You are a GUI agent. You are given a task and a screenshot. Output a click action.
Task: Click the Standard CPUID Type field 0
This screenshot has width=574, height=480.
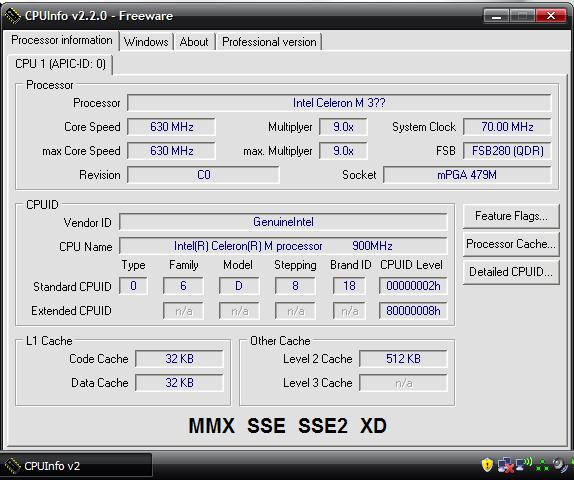[133, 286]
